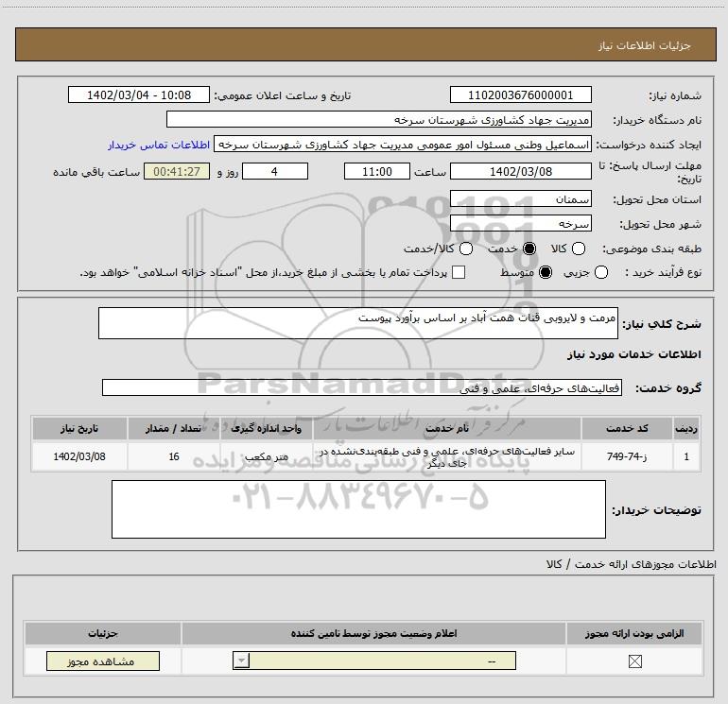Select the خدمت category radio button
Screen dimensions: 728x704
529,249
